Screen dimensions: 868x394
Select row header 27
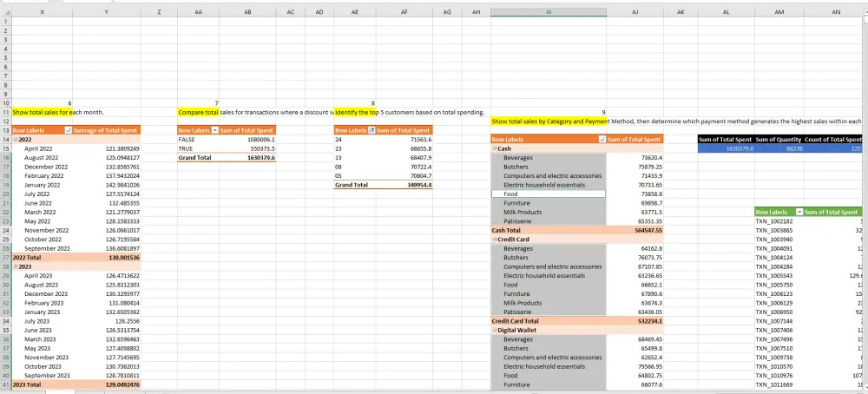click(x=5, y=258)
